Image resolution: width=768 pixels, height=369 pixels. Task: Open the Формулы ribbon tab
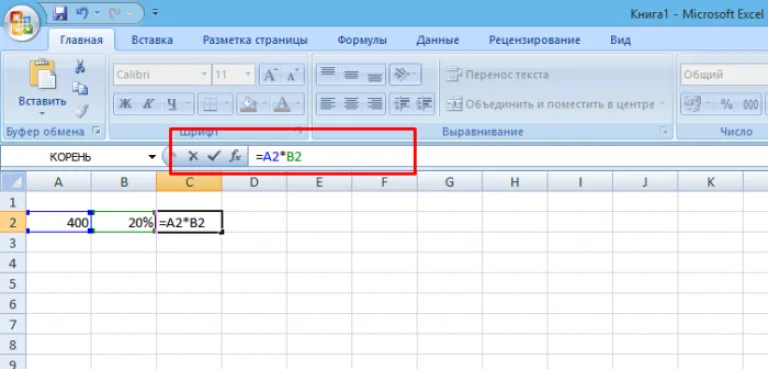pyautogui.click(x=362, y=40)
